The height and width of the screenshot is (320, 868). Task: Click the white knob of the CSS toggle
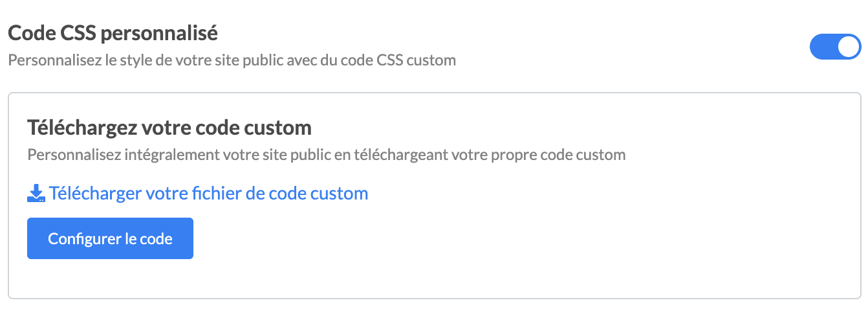[848, 47]
